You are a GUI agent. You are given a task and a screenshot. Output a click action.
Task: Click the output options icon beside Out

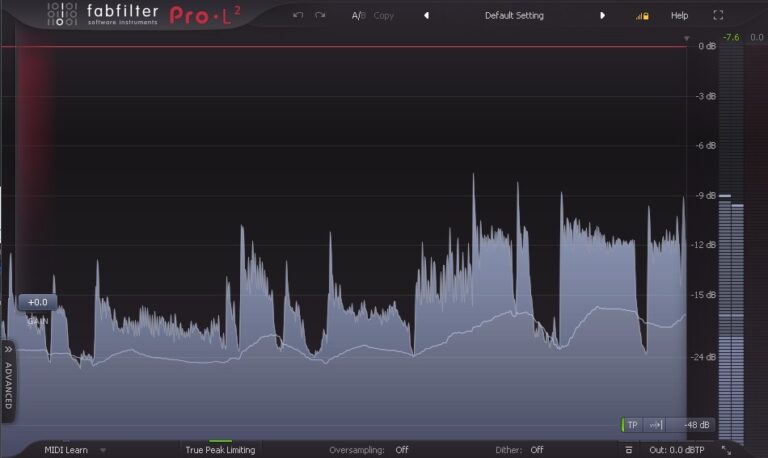[x=626, y=450]
